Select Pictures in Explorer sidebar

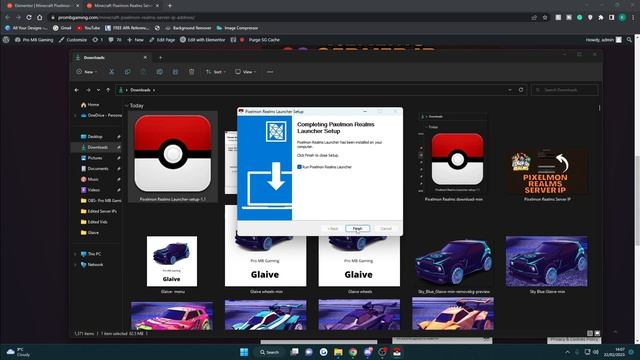(x=95, y=158)
